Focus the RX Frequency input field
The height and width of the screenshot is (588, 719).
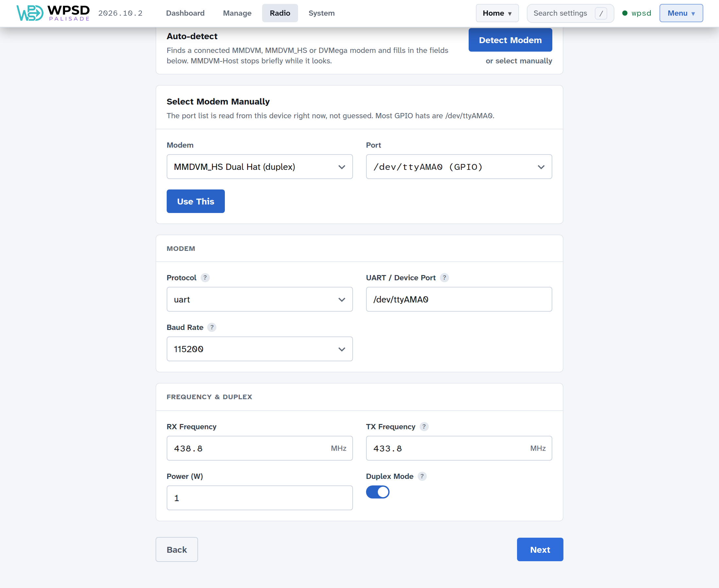[x=259, y=448]
